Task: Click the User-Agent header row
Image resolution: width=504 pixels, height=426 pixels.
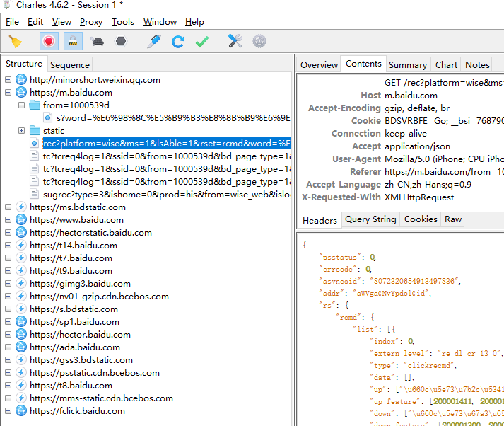Action: coord(400,159)
